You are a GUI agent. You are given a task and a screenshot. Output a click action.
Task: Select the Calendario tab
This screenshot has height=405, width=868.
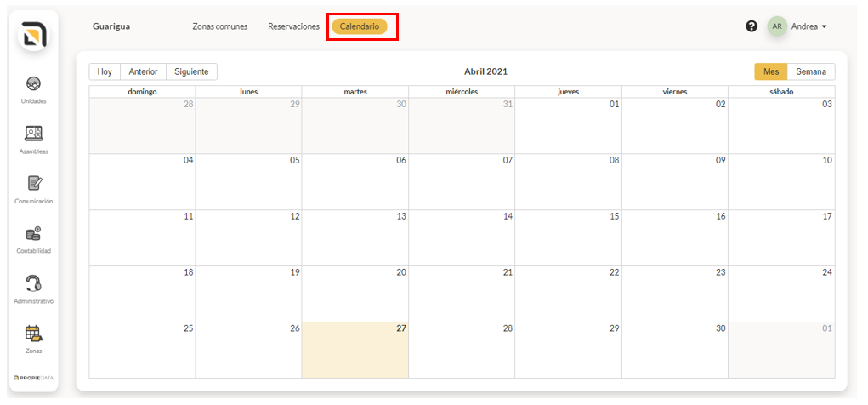tap(360, 26)
